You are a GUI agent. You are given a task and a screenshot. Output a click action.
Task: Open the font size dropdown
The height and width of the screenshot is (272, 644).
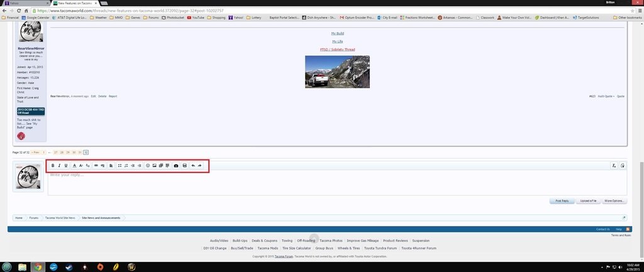click(81, 166)
